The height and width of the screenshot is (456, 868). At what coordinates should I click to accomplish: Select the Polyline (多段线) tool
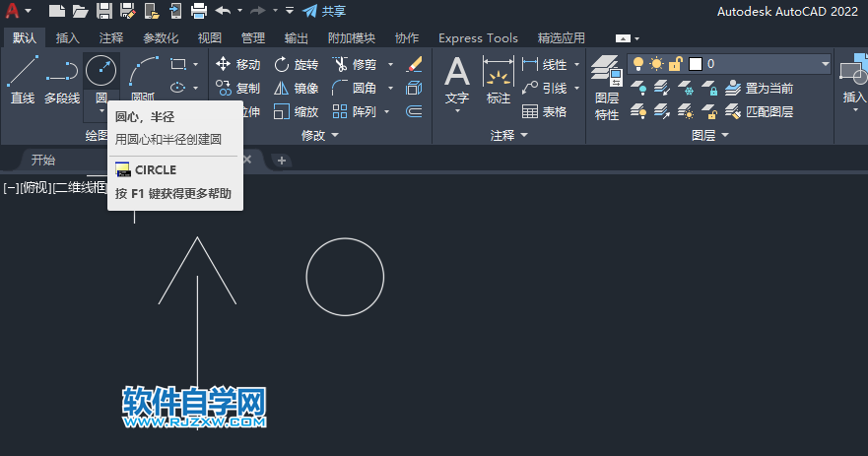[62, 80]
